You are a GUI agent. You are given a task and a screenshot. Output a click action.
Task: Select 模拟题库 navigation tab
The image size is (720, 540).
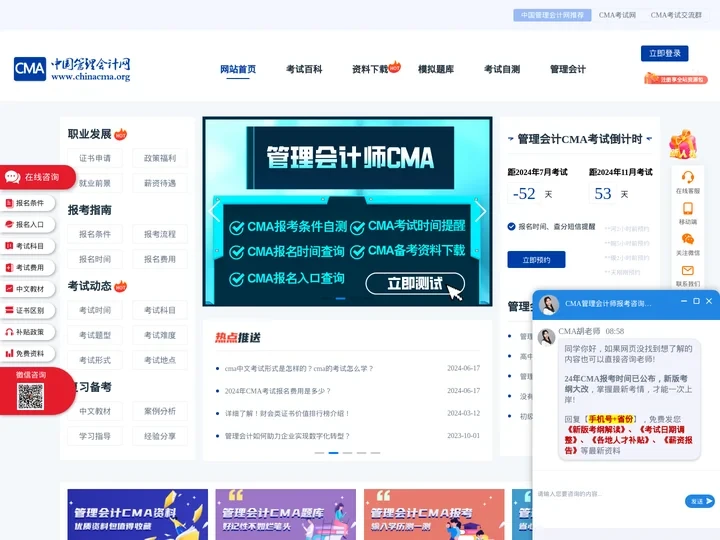(x=436, y=69)
